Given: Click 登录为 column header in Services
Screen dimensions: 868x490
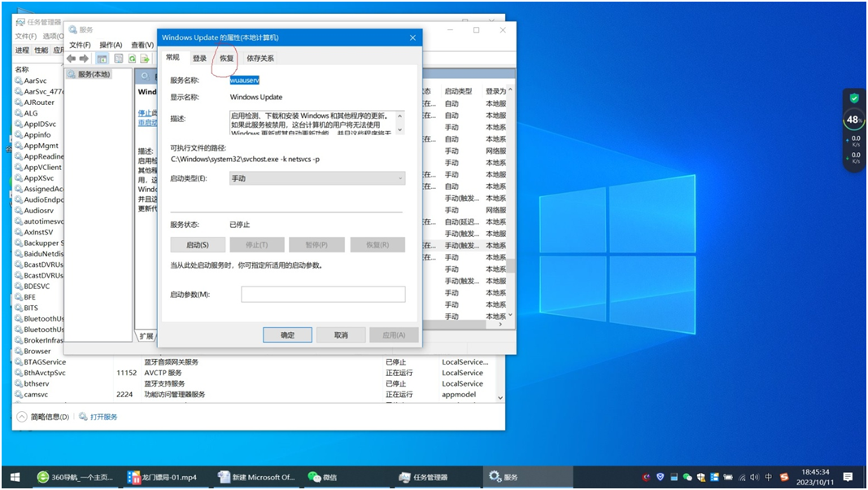Looking at the screenshot, I should pyautogui.click(x=495, y=91).
